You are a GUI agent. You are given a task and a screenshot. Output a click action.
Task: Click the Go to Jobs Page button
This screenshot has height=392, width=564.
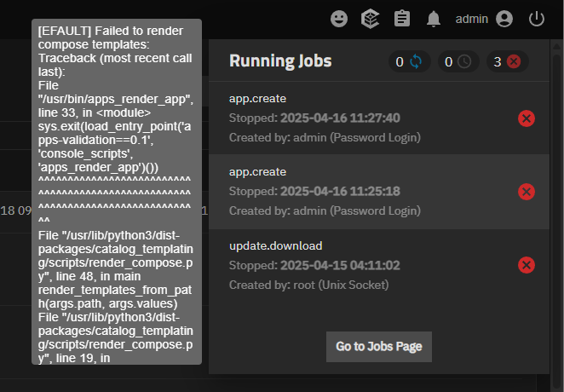(x=378, y=347)
